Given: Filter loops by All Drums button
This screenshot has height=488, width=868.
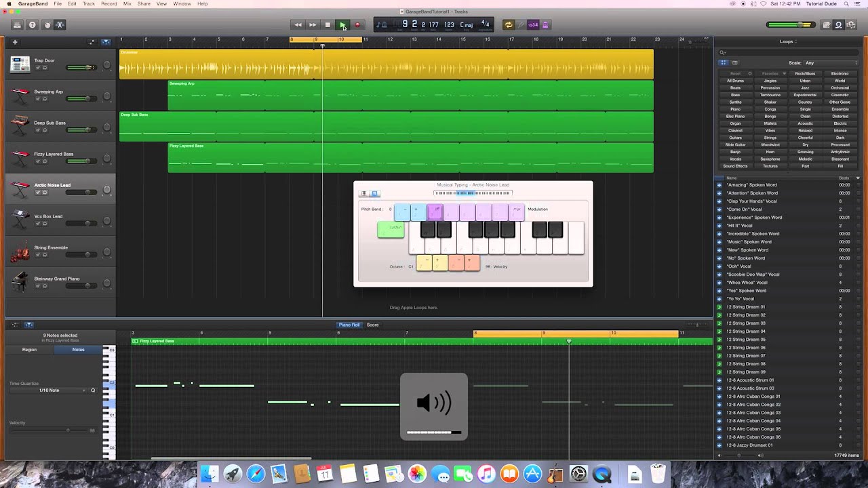Looking at the screenshot, I should (735, 81).
